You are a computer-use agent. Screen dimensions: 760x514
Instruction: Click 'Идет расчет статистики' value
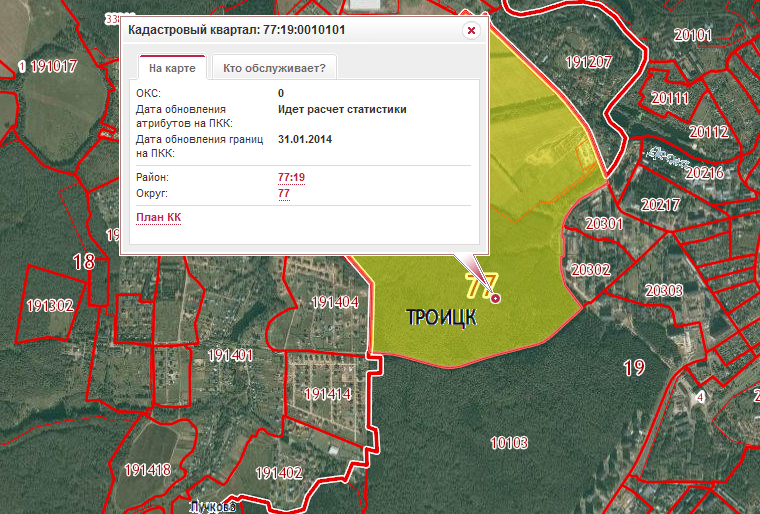[x=342, y=110]
